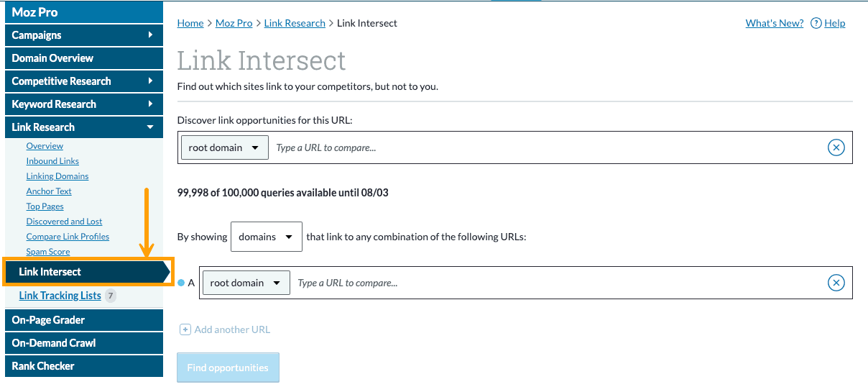
Task: Click the top Type a URL to compare field
Action: [x=546, y=147]
